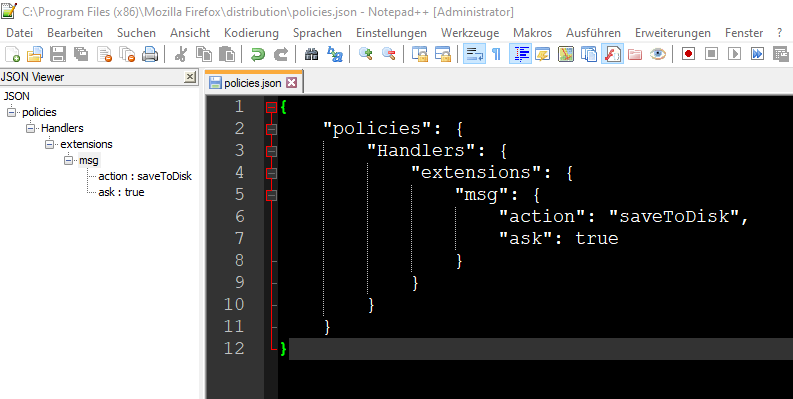Open the Werkzeuge menu
This screenshot has height=399, width=793.
point(470,33)
